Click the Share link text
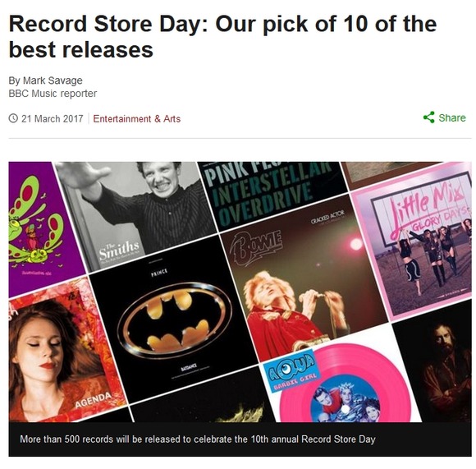The width and height of the screenshot is (476, 469). pyautogui.click(x=451, y=117)
